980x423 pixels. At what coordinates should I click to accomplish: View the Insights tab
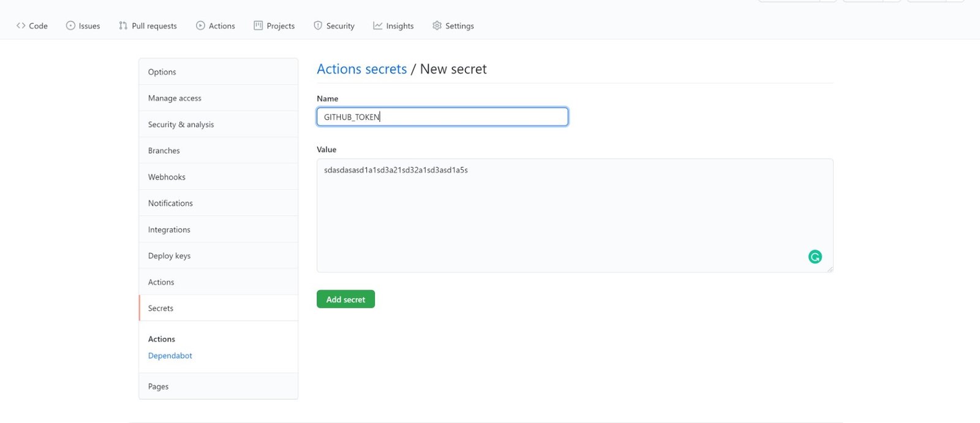tap(393, 26)
